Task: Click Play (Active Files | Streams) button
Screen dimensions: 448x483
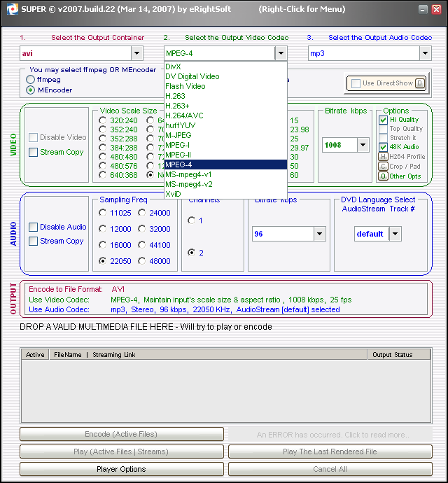Action: (x=122, y=451)
